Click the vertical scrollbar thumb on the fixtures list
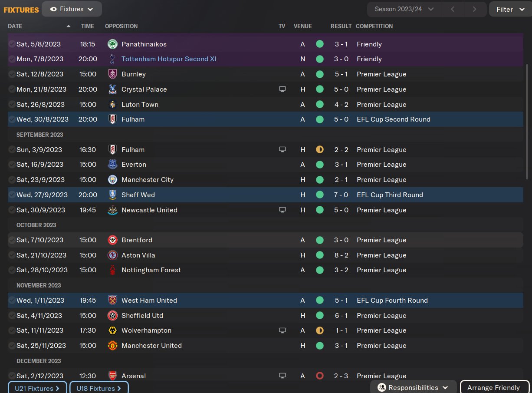Viewport: 532px width, 393px height. point(527,122)
